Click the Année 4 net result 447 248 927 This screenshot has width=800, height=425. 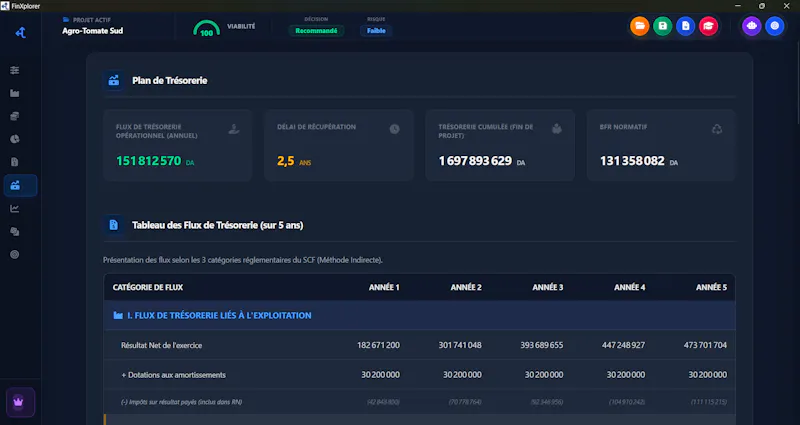(x=623, y=345)
